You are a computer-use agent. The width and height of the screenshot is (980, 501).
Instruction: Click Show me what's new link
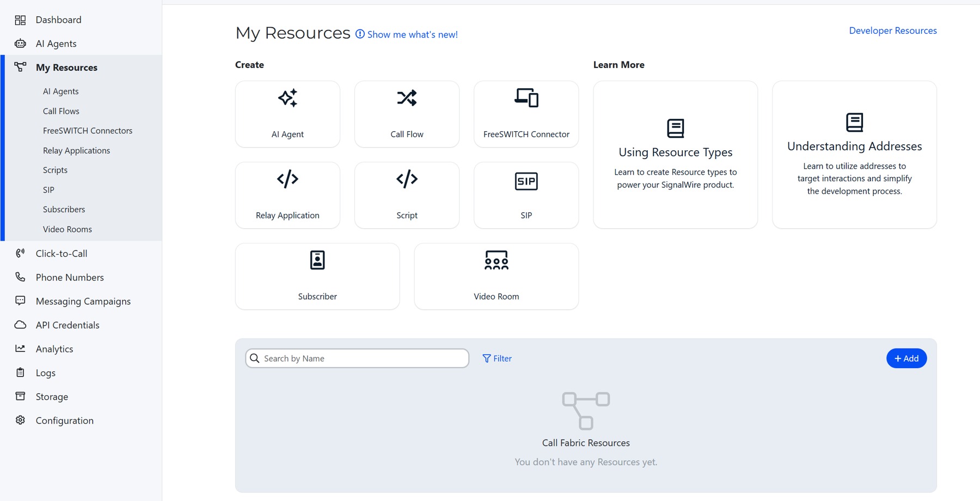tap(412, 34)
